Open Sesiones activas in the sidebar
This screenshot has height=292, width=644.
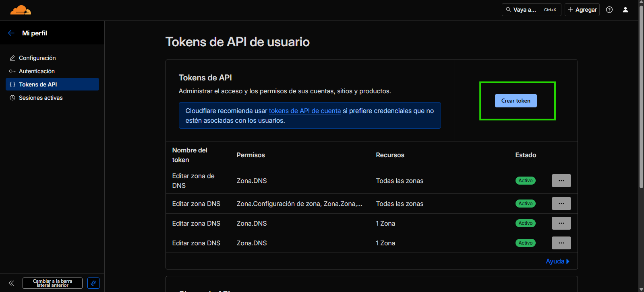(x=41, y=98)
